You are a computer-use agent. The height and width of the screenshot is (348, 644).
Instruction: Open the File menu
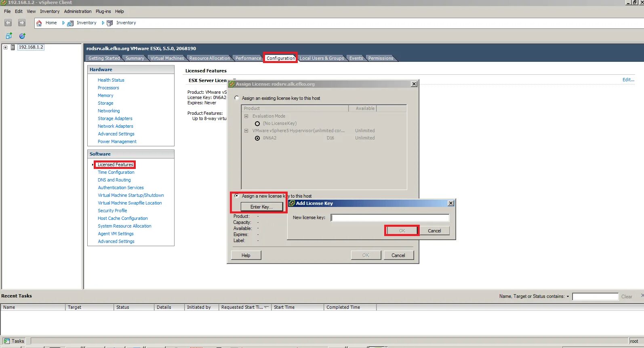coord(7,11)
